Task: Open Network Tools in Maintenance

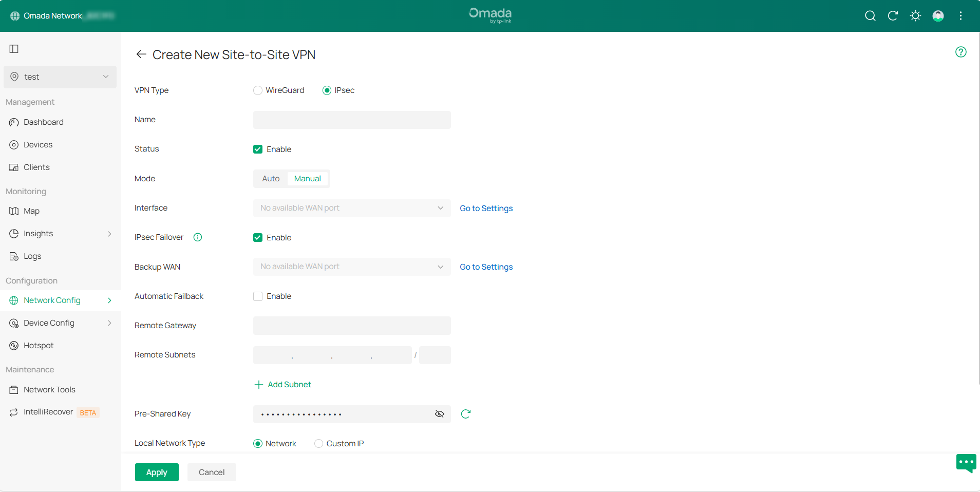Action: 49,389
